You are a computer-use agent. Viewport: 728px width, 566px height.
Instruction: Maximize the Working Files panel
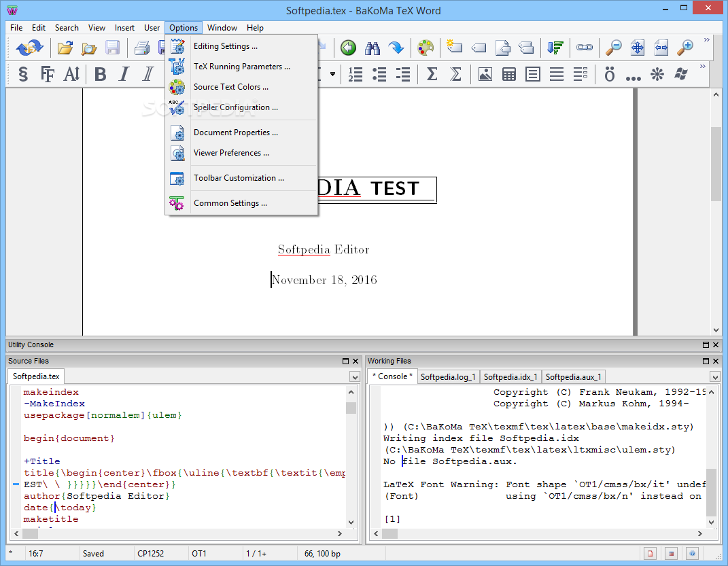(x=706, y=361)
